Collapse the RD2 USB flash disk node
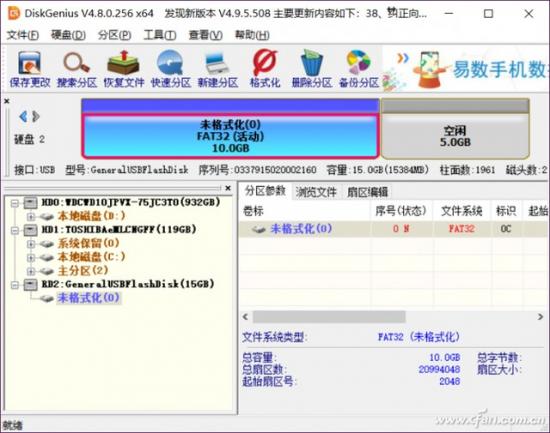 [x=15, y=285]
